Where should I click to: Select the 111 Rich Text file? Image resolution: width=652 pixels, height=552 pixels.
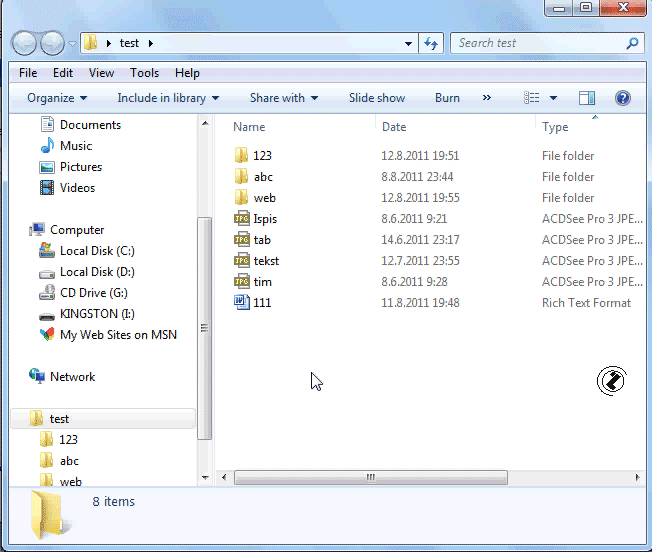[x=261, y=303]
